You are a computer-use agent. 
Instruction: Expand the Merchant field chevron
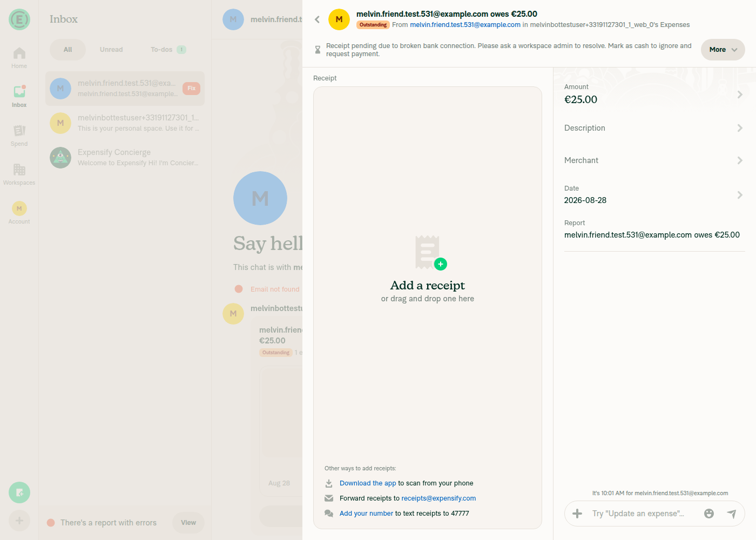tap(740, 160)
